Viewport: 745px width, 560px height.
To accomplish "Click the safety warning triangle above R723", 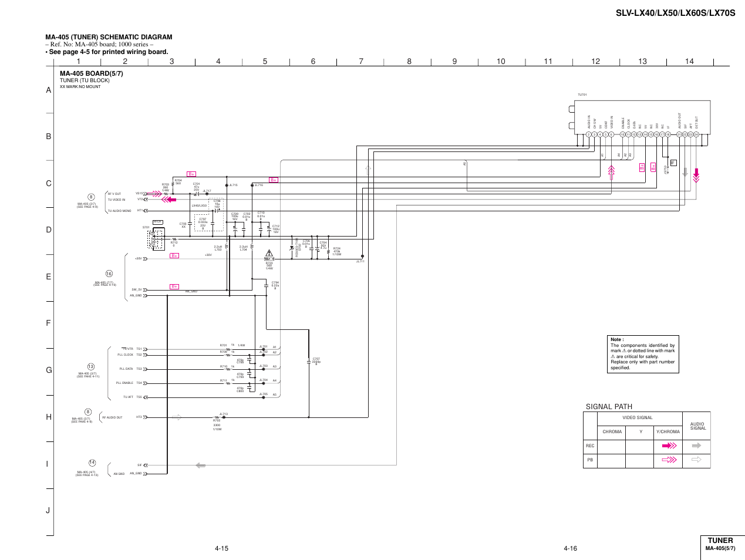I will pos(270,253).
